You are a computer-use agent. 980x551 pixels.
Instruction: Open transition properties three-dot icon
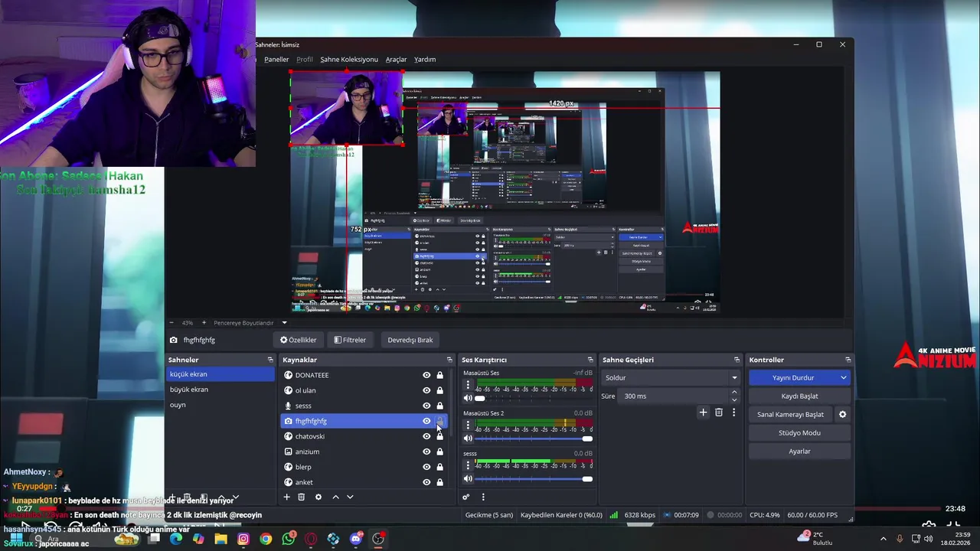coord(733,412)
